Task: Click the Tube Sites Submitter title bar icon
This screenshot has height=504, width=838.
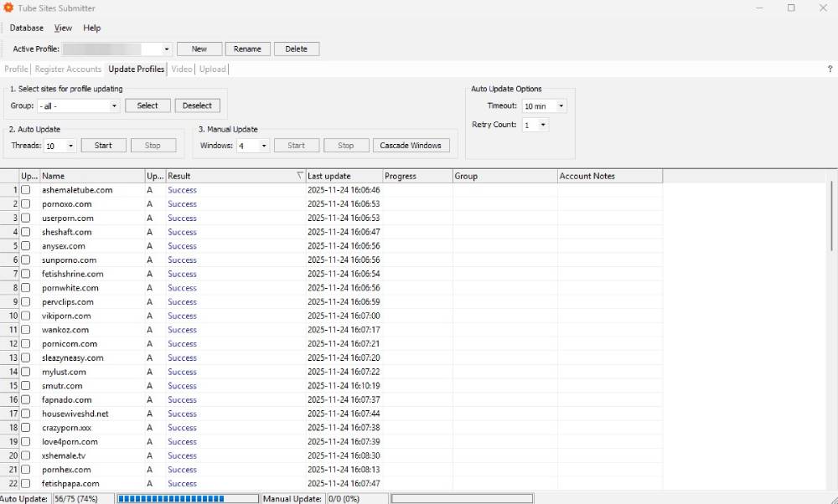Action: coord(8,8)
